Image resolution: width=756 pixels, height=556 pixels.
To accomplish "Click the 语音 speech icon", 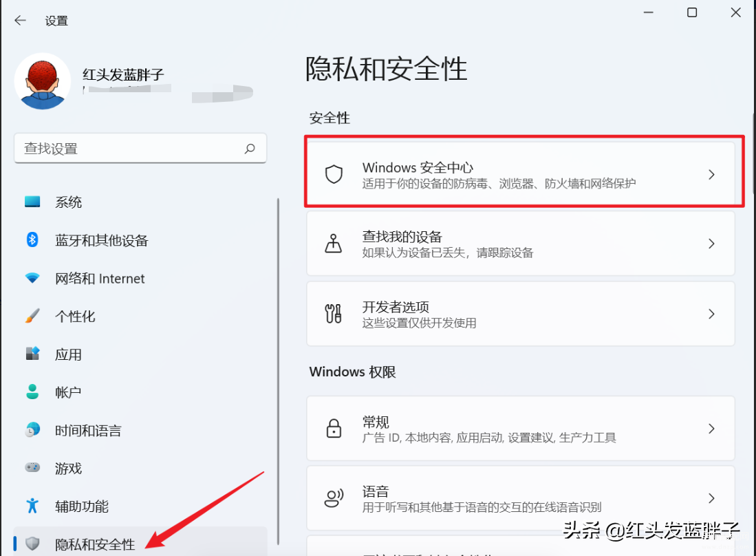I will [x=334, y=498].
